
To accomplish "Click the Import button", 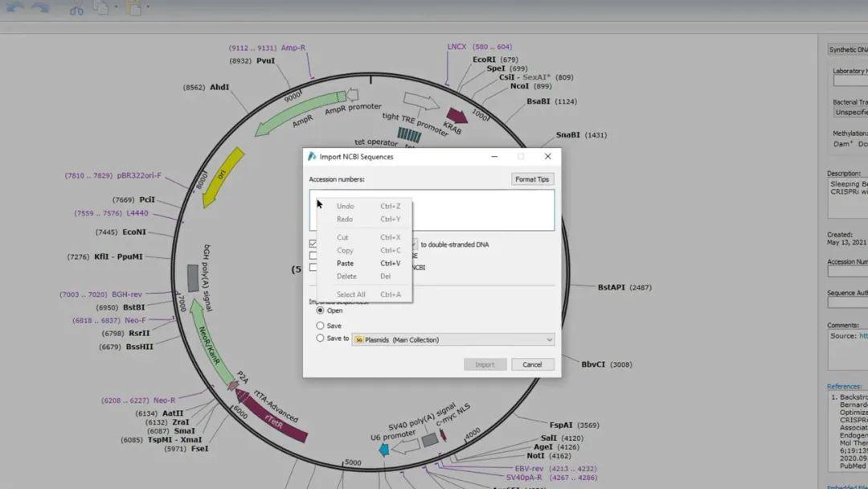I will point(485,364).
